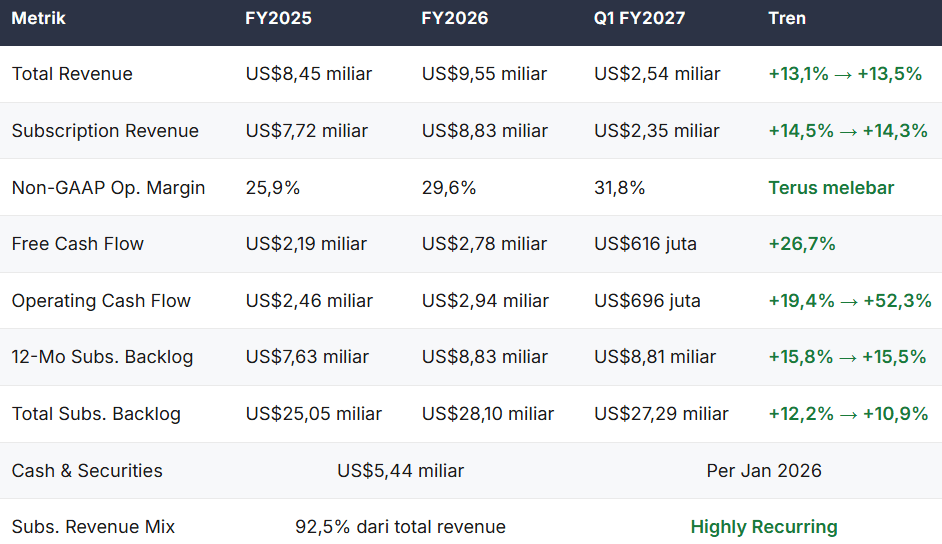Select the Non-GAAP Op. Margin label
The image size is (942, 544).
[x=109, y=188]
